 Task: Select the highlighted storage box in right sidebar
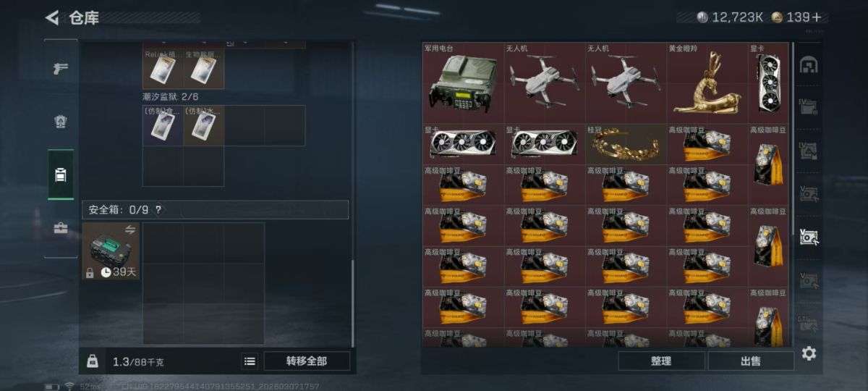808,236
